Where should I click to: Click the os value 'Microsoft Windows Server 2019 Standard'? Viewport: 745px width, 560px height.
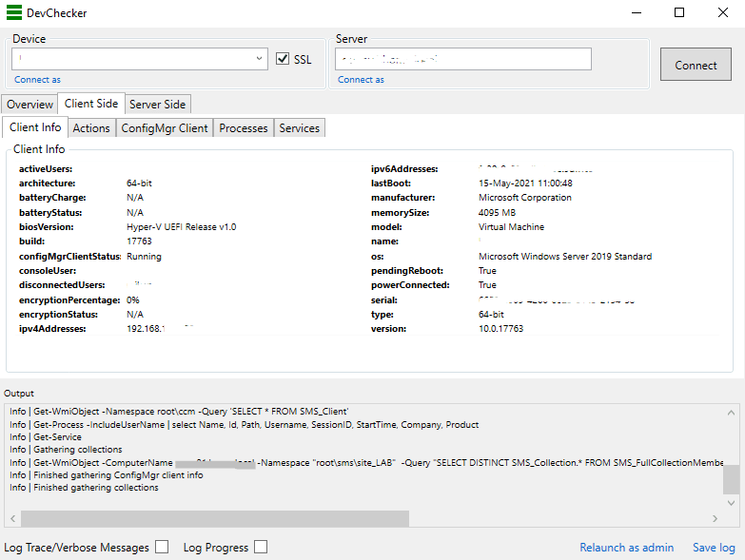point(565,257)
